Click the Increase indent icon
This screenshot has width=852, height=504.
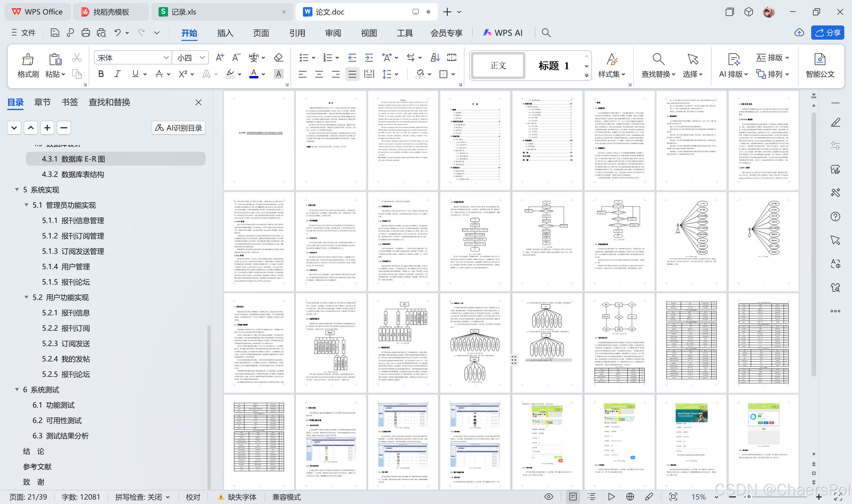click(x=369, y=57)
